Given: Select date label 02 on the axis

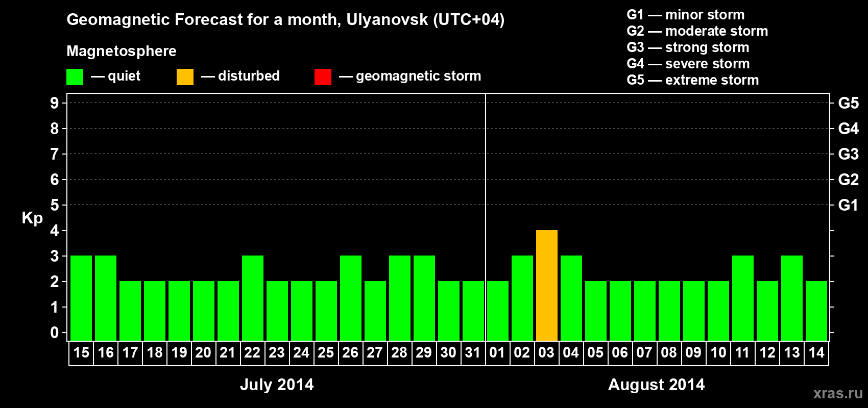Looking at the screenshot, I should [522, 353].
